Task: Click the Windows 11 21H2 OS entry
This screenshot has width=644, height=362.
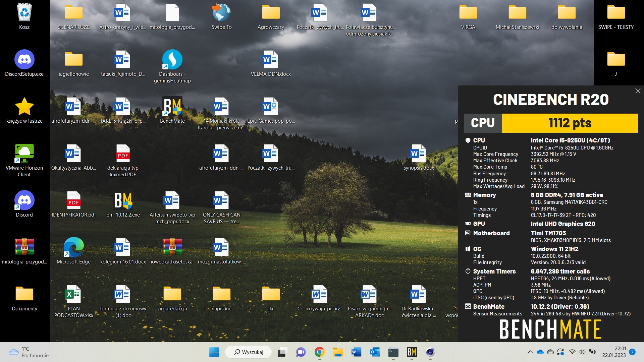Action: tap(554, 249)
